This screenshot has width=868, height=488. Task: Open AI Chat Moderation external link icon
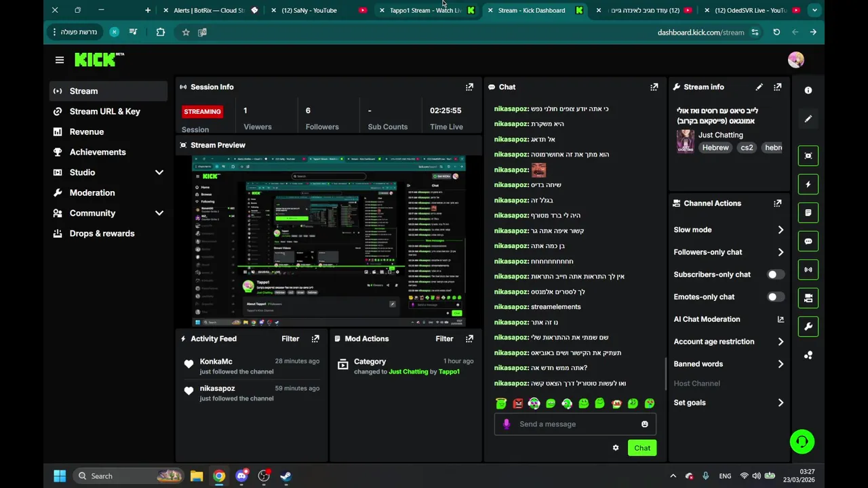781,319
